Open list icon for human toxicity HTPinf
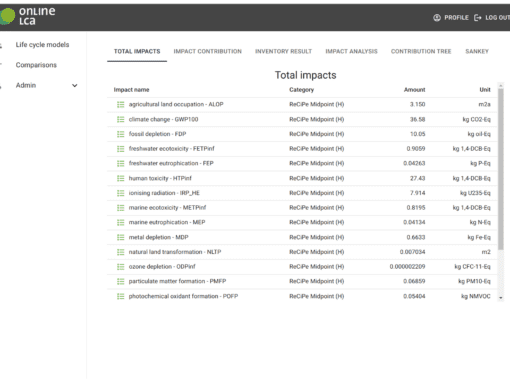The height and width of the screenshot is (382, 510). 120,178
